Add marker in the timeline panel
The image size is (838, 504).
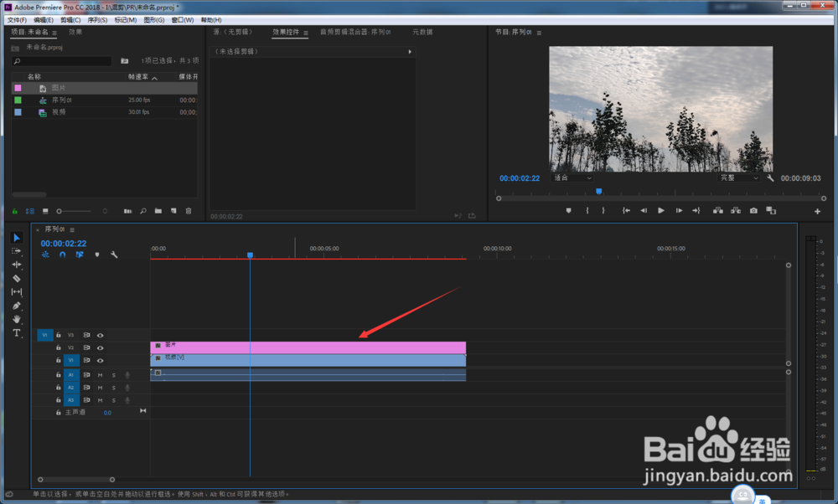pyautogui.click(x=96, y=255)
